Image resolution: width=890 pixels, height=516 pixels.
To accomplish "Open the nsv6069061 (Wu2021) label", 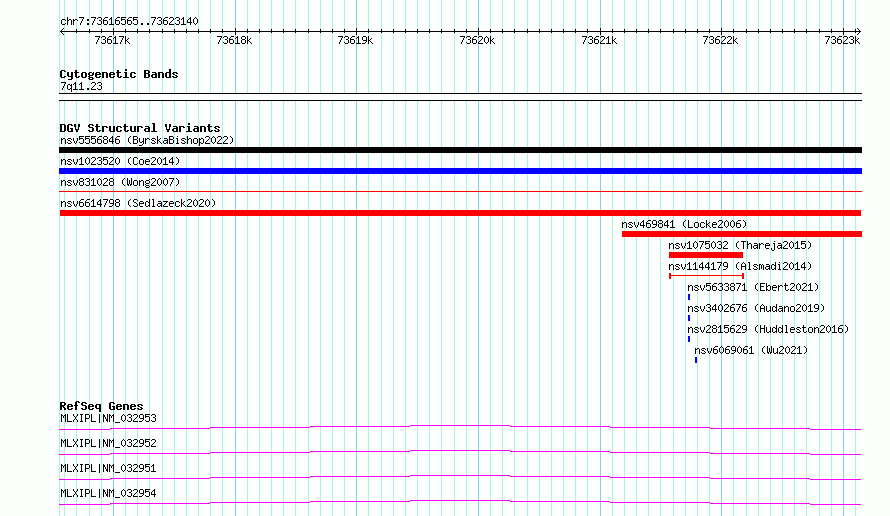I will [751, 350].
